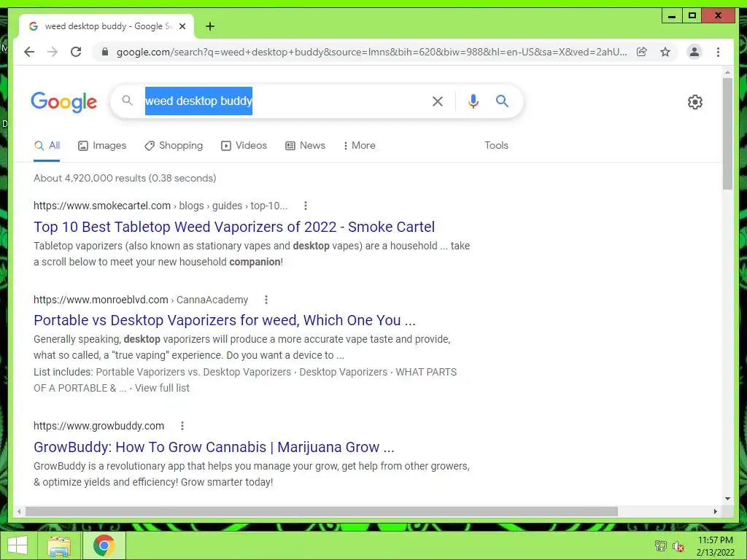747x560 pixels.
Task: Start voice search with microphone
Action: 473,101
